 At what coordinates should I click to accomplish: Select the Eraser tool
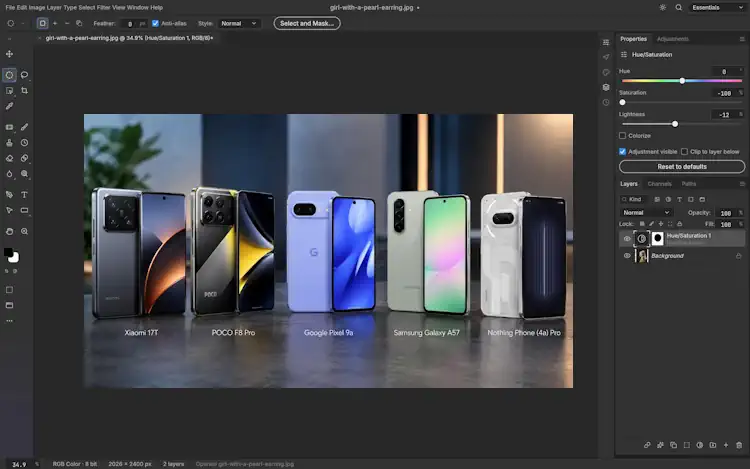[9, 158]
